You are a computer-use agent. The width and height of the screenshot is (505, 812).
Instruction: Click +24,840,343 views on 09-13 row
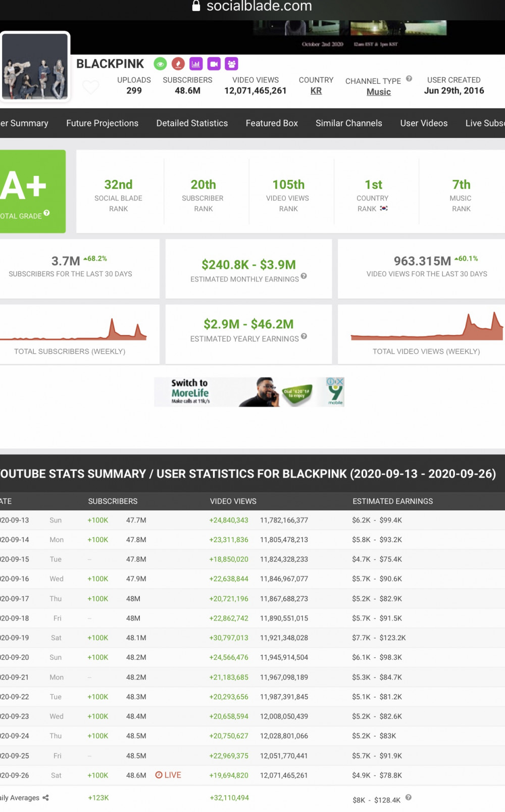click(229, 520)
